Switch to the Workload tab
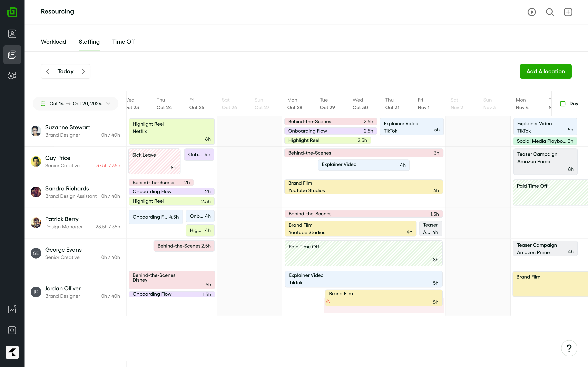Screen dimensions: 588x367 53,42
